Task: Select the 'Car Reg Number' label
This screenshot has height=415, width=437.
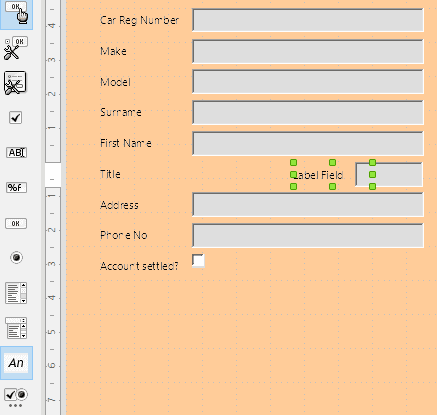Action: click(139, 20)
